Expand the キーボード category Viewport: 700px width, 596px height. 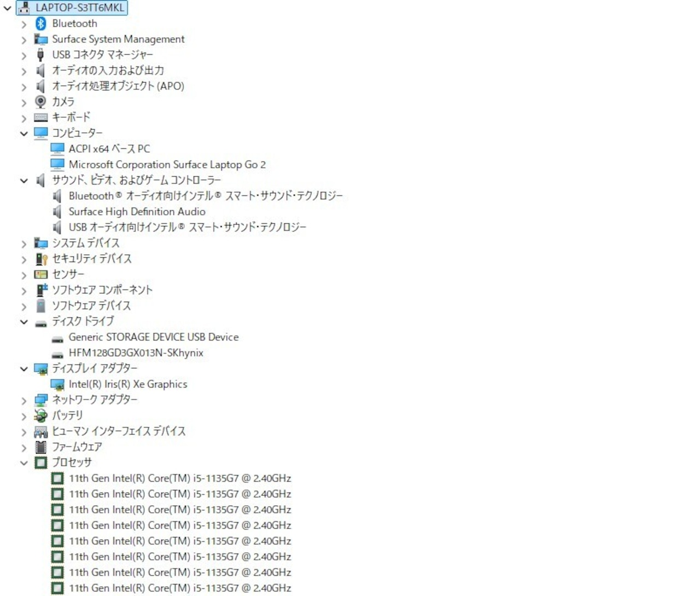(x=24, y=118)
